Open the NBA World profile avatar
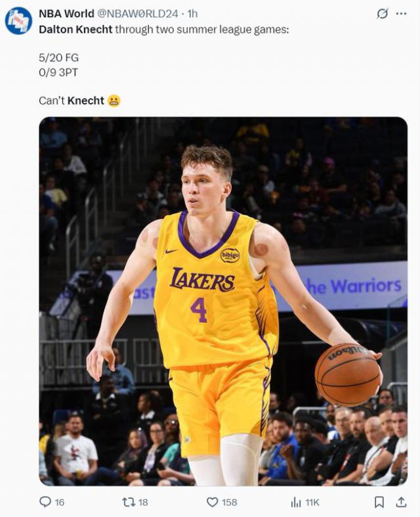The width and height of the screenshot is (420, 517). coord(18,20)
